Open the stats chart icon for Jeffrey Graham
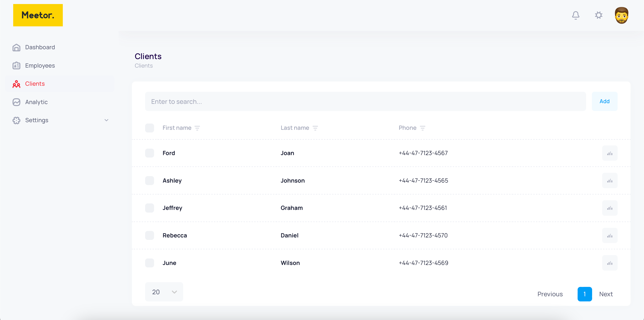Screen dimensions: 644x320 click(x=610, y=208)
